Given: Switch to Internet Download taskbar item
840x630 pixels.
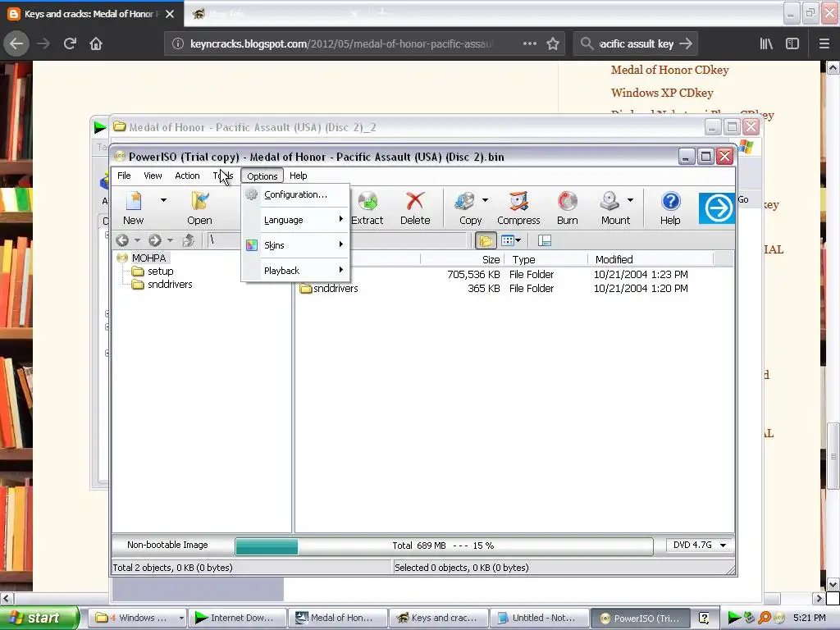Looking at the screenshot, I should pos(237,618).
